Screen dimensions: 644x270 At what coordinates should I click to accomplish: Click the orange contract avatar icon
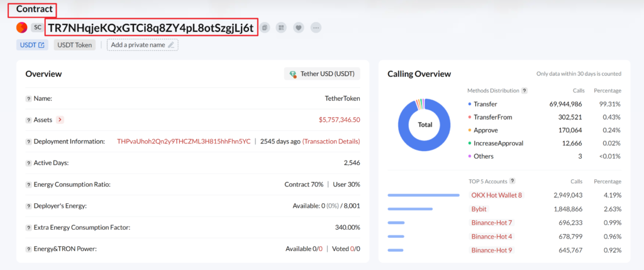point(21,28)
